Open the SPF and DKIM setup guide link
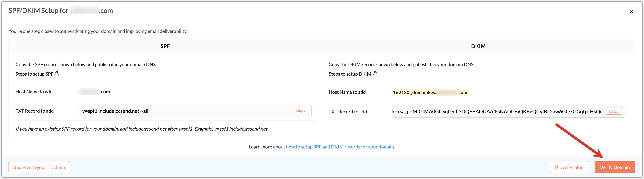The image size is (644, 179). 340,147
